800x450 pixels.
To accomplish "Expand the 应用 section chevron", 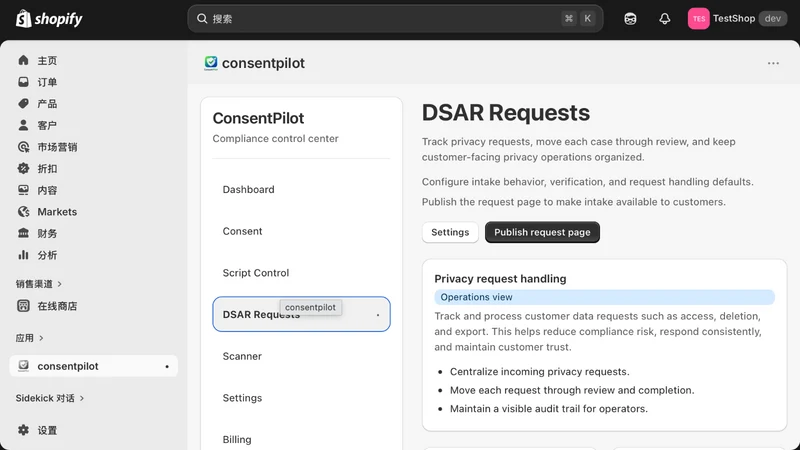I will (x=41, y=338).
